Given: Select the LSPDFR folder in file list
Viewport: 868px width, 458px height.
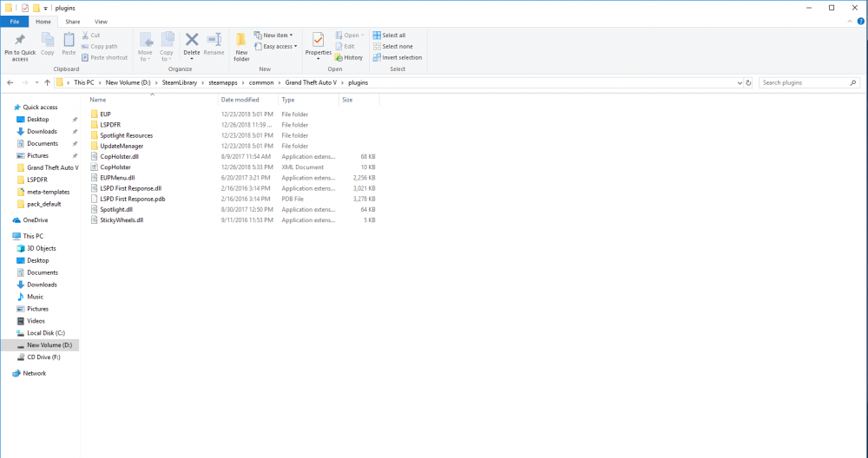Looking at the screenshot, I should click(x=110, y=124).
